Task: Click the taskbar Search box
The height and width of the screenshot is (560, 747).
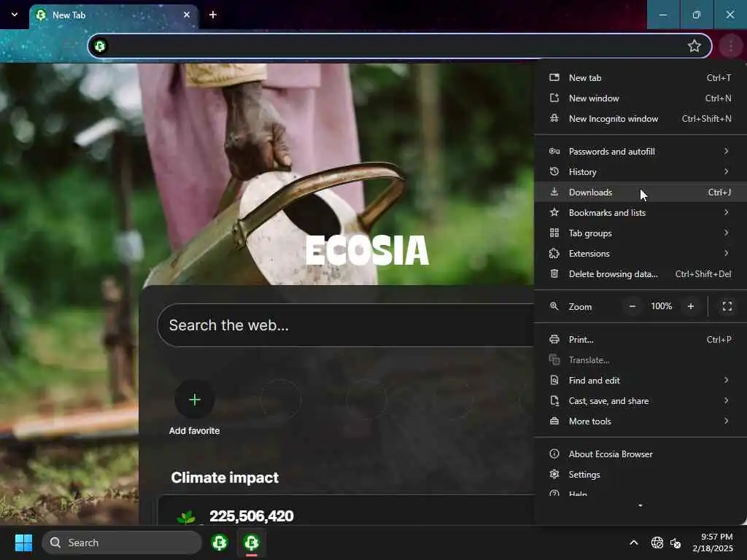Action: (122, 542)
